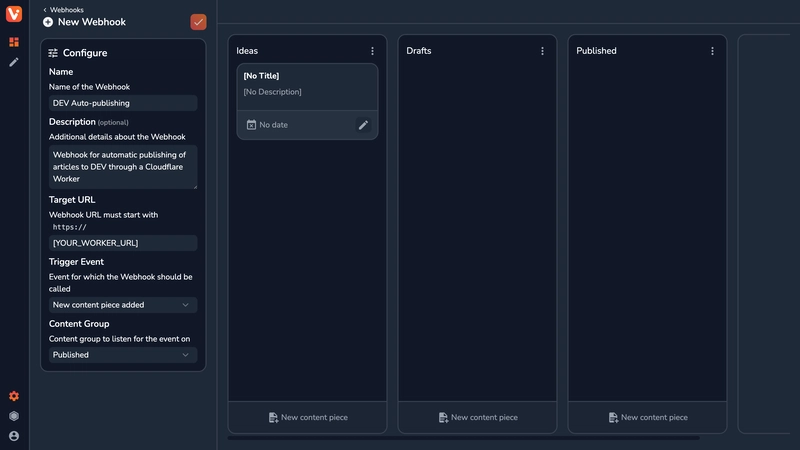Open the Trigger Event dropdown
Screen dimensions: 800x450
tap(123, 305)
